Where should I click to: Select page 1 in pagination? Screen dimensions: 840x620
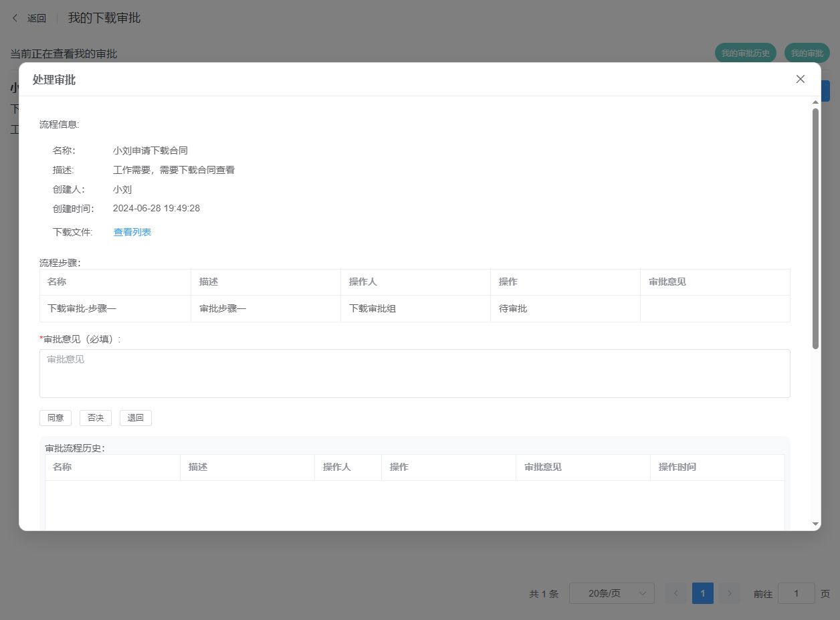tap(703, 593)
